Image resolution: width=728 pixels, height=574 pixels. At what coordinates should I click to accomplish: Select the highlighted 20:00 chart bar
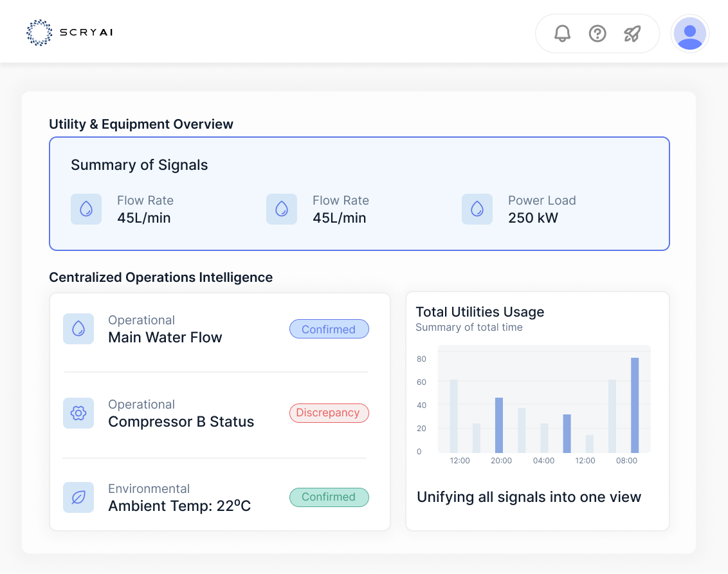pos(498,425)
